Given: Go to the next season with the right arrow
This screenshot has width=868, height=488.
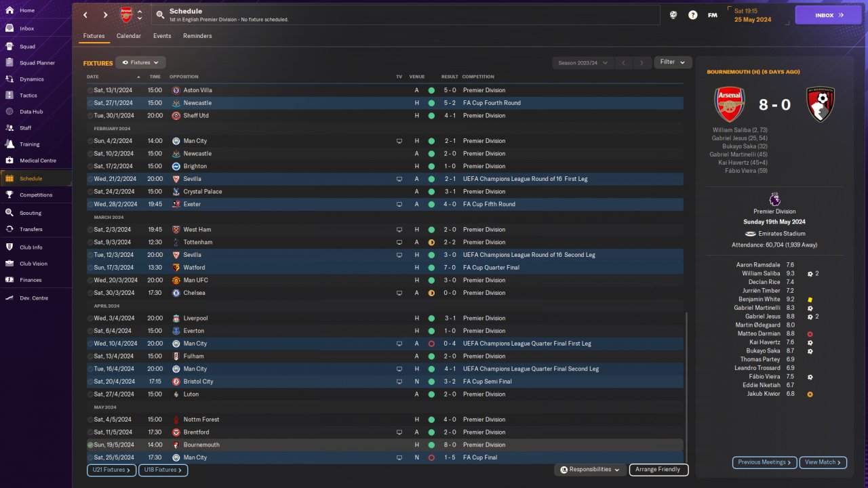Looking at the screenshot, I should [642, 63].
